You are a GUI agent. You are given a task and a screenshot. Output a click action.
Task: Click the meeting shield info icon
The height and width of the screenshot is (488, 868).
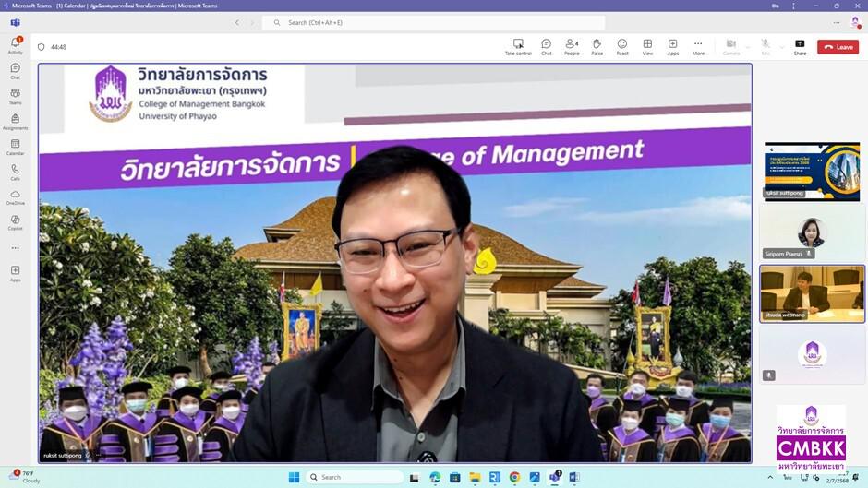(41, 47)
